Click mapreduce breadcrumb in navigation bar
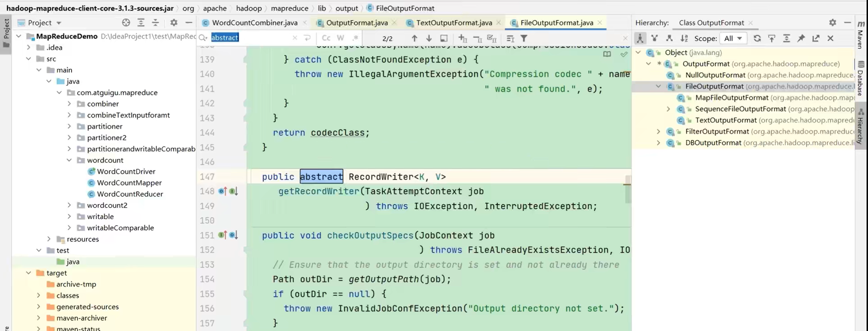868x331 pixels. (289, 8)
